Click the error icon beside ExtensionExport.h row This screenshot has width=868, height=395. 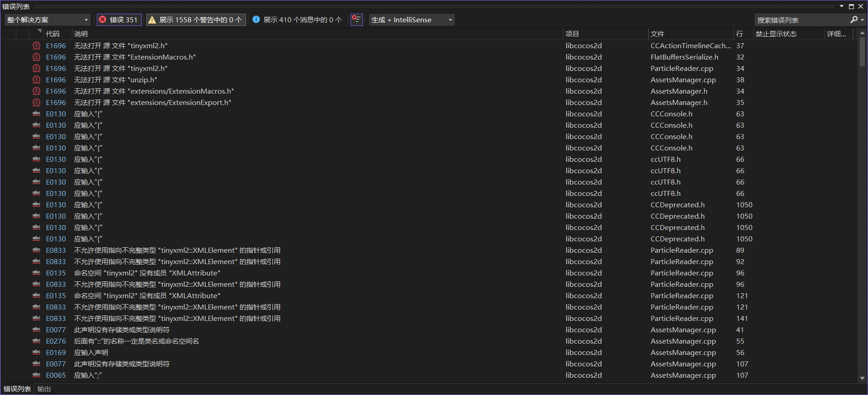coord(36,102)
